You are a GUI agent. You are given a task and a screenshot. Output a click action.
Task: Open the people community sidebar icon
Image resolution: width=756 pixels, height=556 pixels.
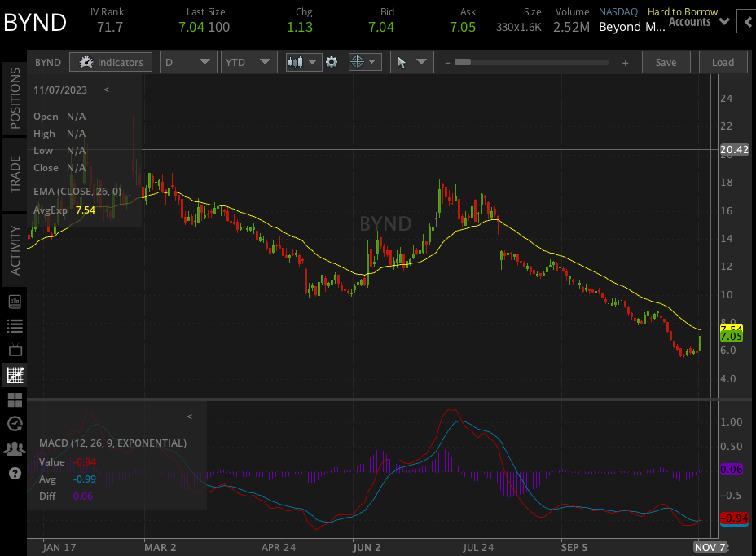tap(15, 449)
